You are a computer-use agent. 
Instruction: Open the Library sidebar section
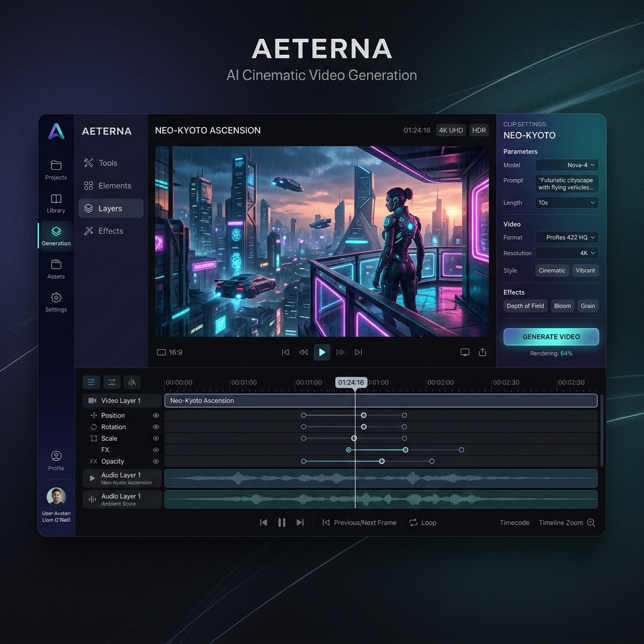coord(56,203)
